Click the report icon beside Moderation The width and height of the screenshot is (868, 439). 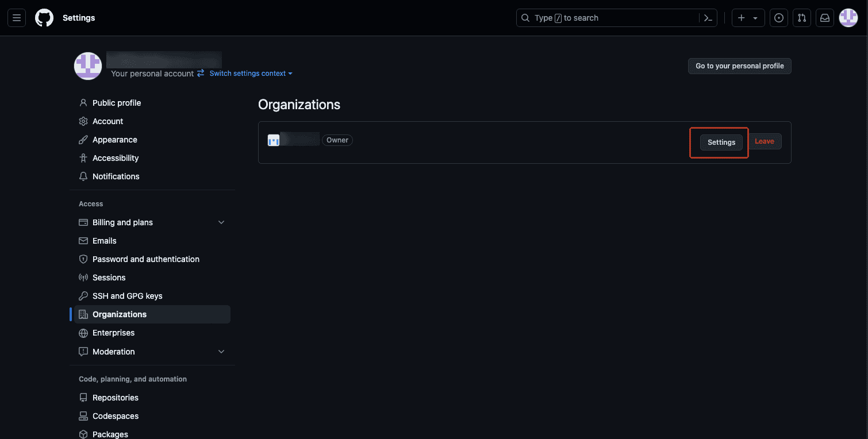[83, 352]
